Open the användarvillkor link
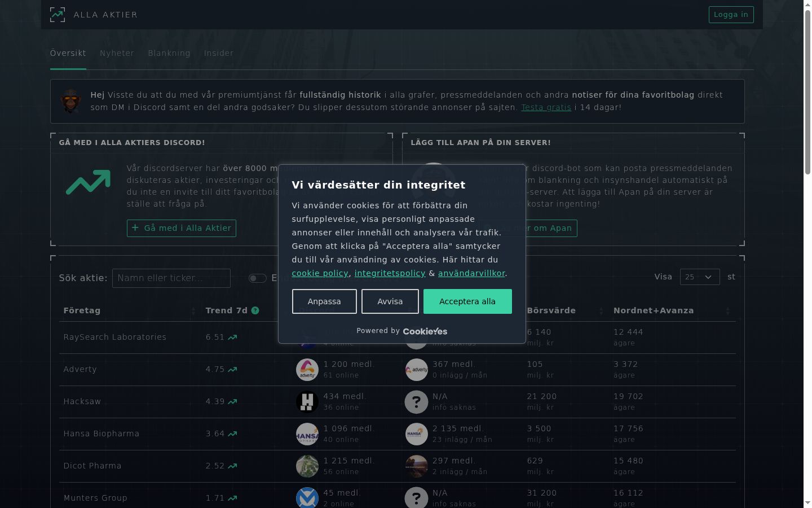The image size is (812, 508). click(x=471, y=273)
